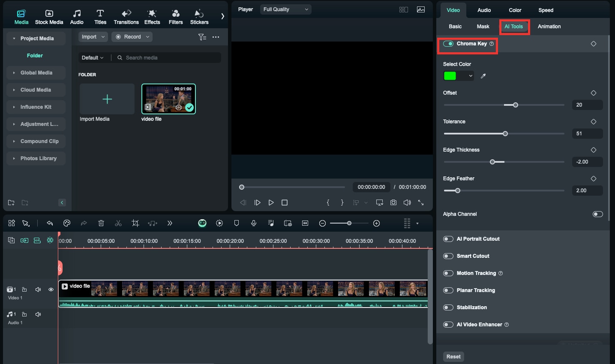Open the media panel more options
The image size is (615, 364).
216,37
